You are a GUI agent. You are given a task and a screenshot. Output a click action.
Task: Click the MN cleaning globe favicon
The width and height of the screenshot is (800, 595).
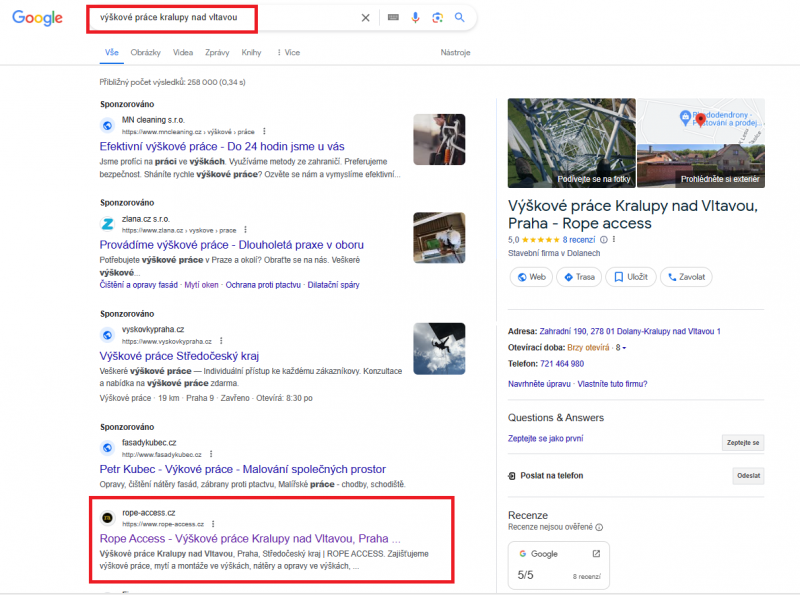click(108, 126)
